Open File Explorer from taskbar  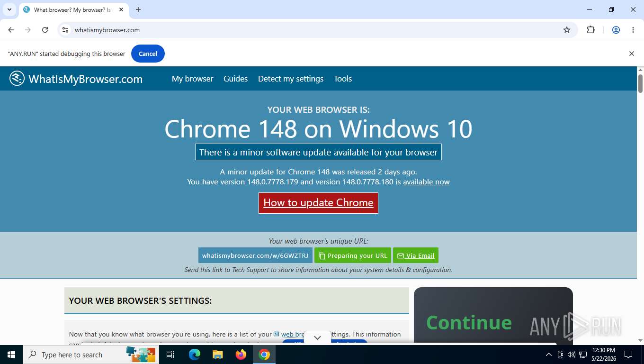click(217, 355)
